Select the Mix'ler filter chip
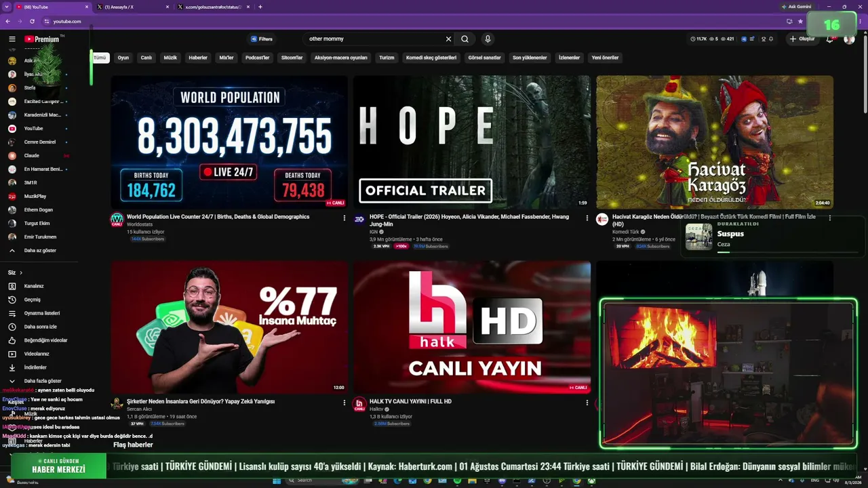868x488 pixels. pyautogui.click(x=226, y=58)
